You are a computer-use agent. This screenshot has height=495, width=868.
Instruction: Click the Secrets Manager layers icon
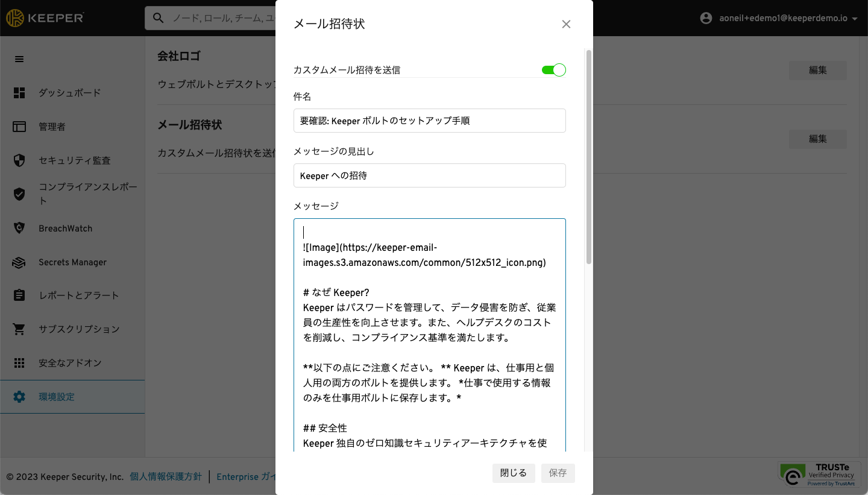click(x=19, y=262)
